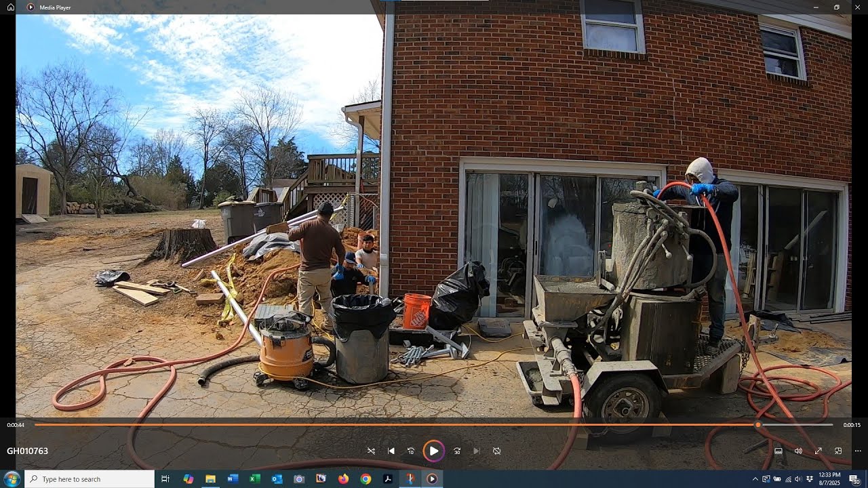Open Excel from taskbar
The width and height of the screenshot is (868, 488).
255,479
